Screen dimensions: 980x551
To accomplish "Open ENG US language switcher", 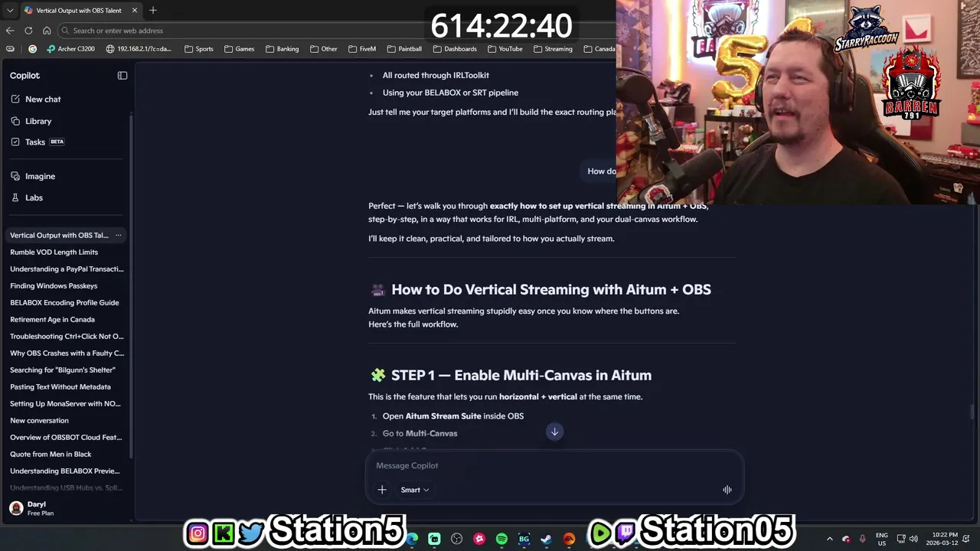I will click(x=882, y=539).
